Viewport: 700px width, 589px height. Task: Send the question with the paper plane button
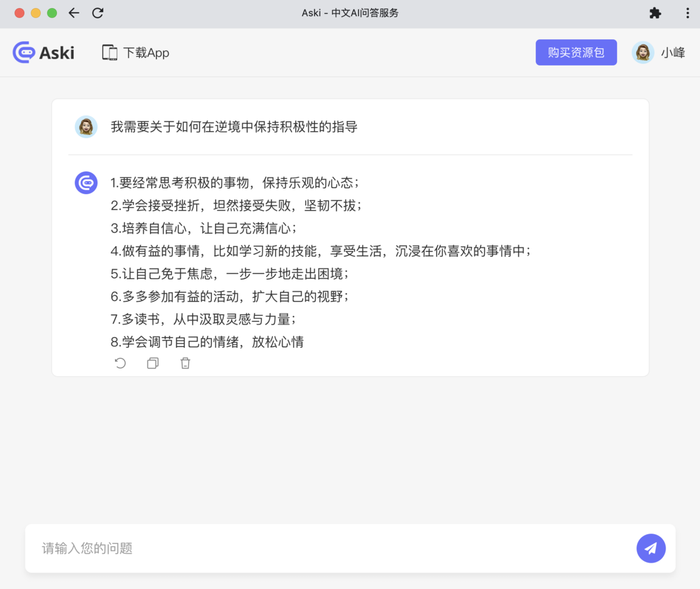pos(651,548)
